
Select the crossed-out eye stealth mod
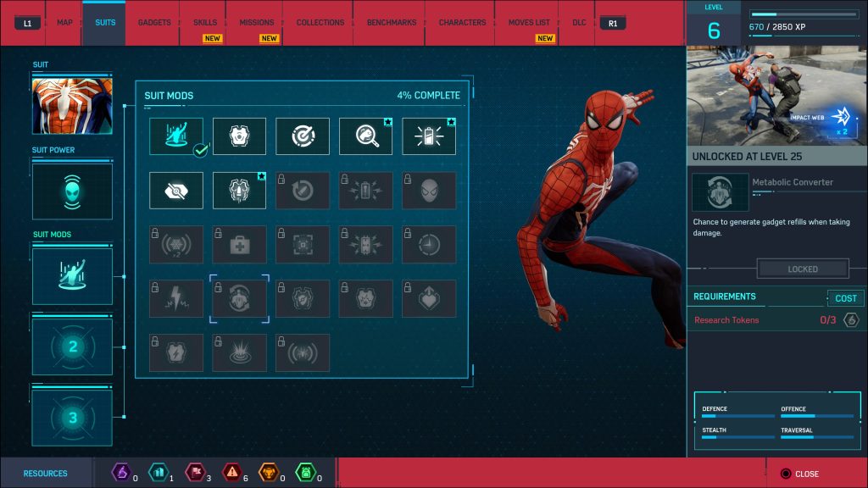[175, 190]
